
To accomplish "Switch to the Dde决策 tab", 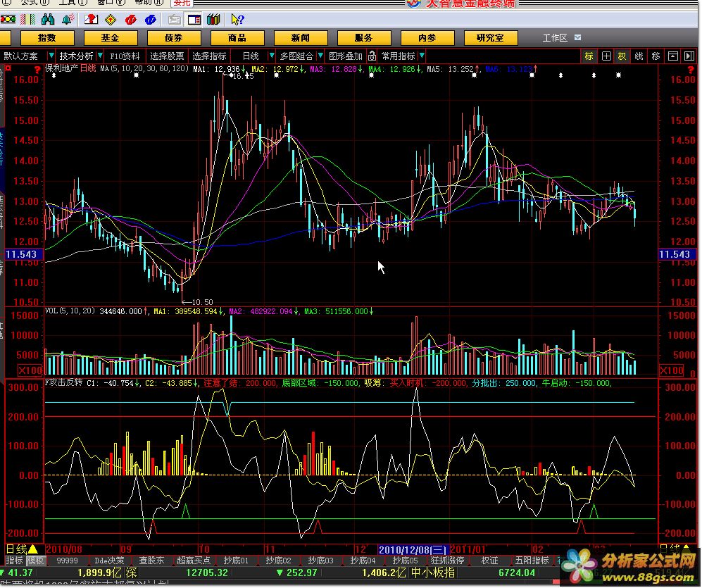I will [x=109, y=561].
